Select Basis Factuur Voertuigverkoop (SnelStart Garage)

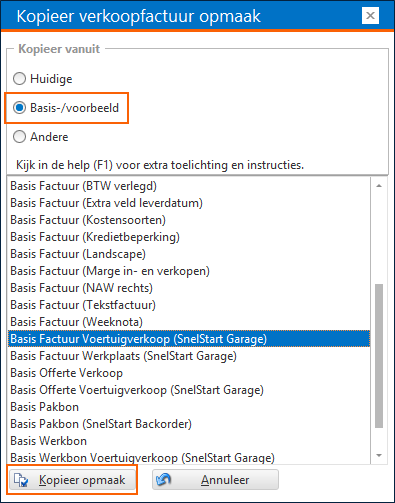[189, 339]
